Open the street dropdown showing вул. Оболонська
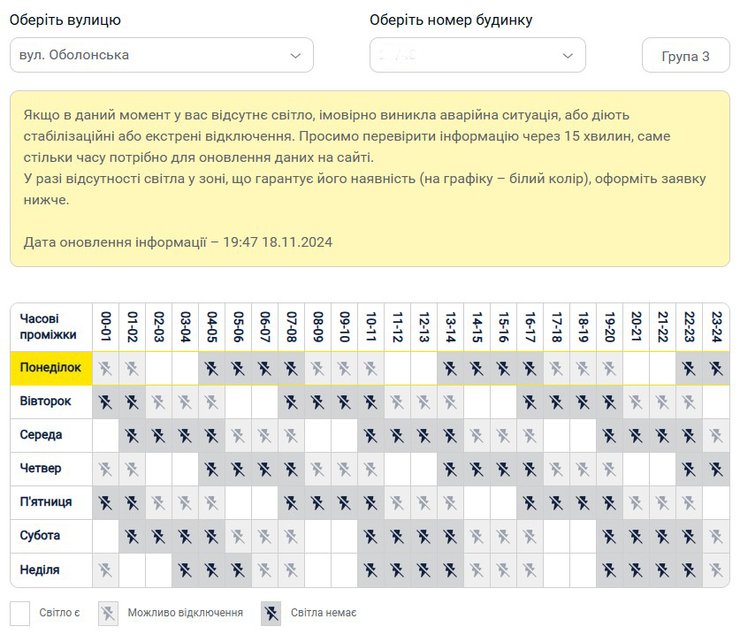The height and width of the screenshot is (635, 740). (161, 55)
